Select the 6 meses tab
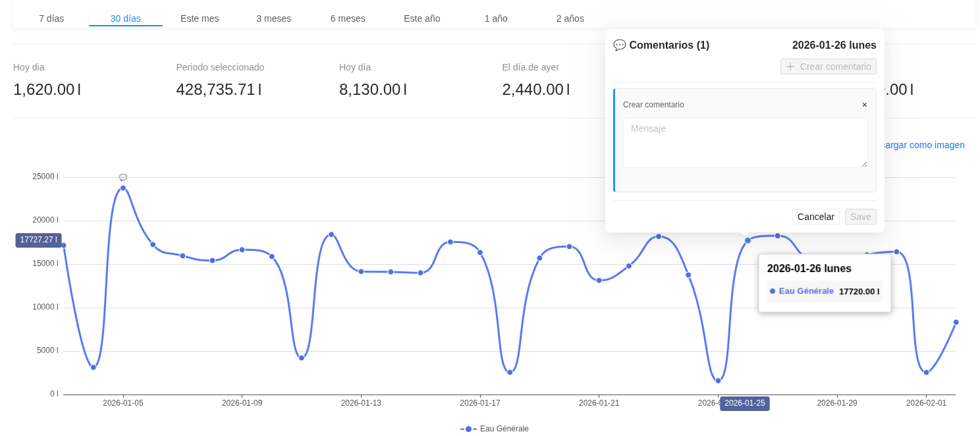The height and width of the screenshot is (436, 980). coord(348,18)
